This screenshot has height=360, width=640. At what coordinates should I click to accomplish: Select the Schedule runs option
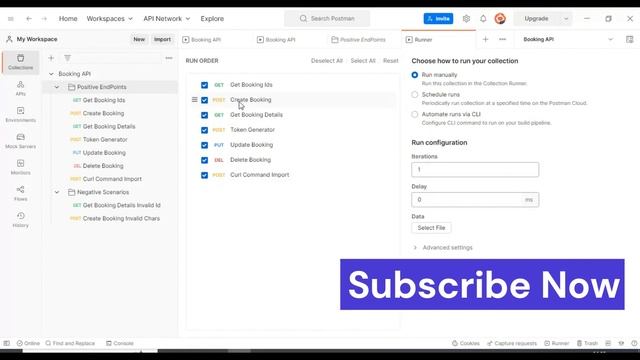click(415, 95)
